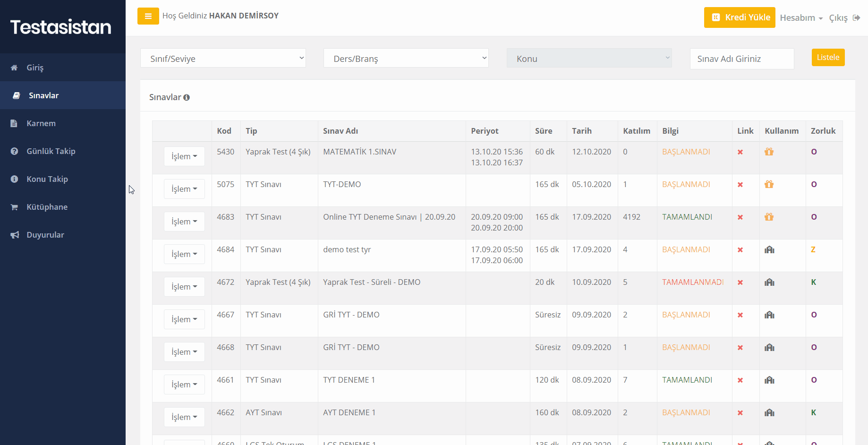Viewport: 868px width, 445px height.
Task: Click the Sınav Adı Giriniz search field
Action: pyautogui.click(x=742, y=59)
